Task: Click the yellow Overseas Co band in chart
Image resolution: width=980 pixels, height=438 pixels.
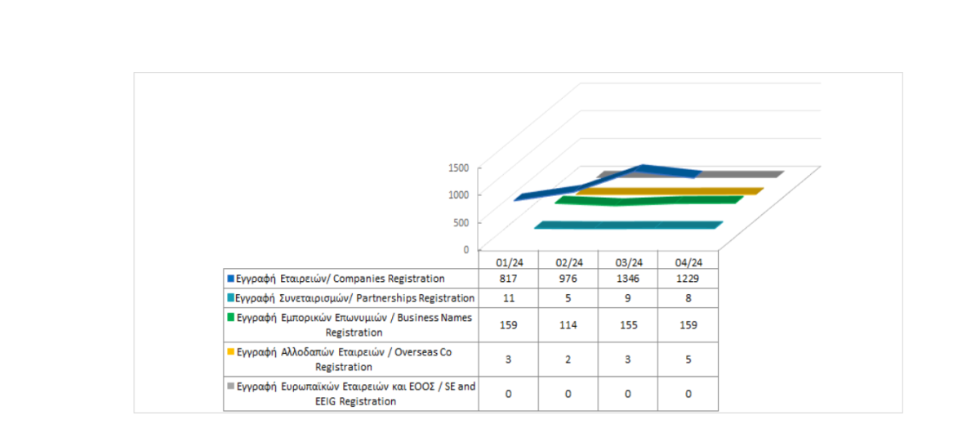Action: pyautogui.click(x=670, y=191)
